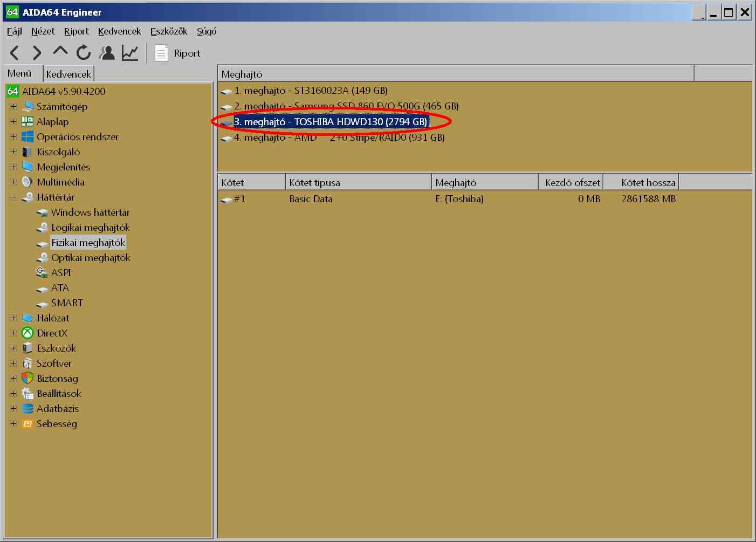Click the up-level arrow toolbar icon
The width and height of the screenshot is (756, 542).
coord(60,52)
